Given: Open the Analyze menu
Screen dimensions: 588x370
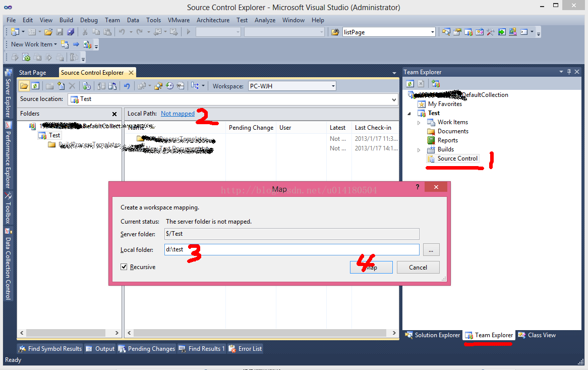Looking at the screenshot, I should [265, 20].
